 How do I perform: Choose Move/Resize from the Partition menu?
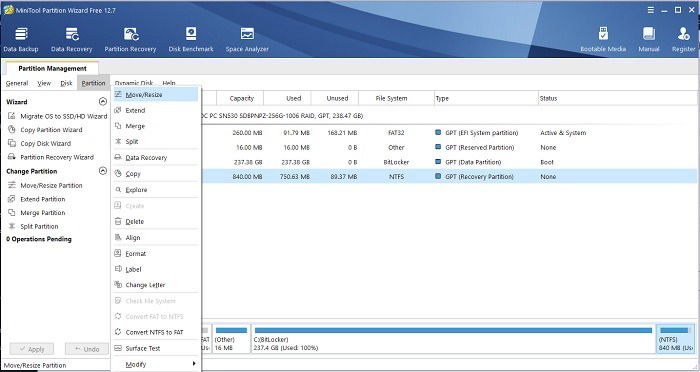[155, 95]
